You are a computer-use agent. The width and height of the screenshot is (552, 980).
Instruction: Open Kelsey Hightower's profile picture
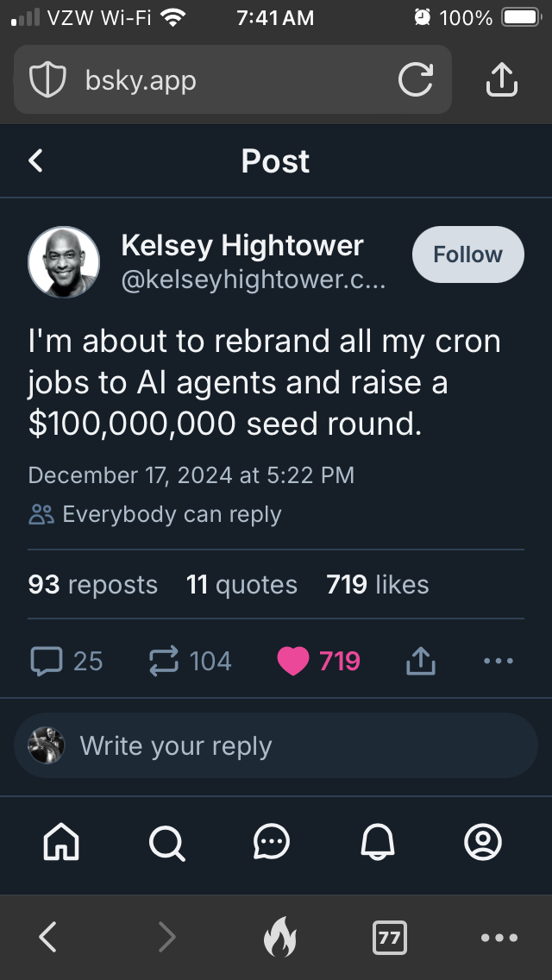click(x=64, y=261)
